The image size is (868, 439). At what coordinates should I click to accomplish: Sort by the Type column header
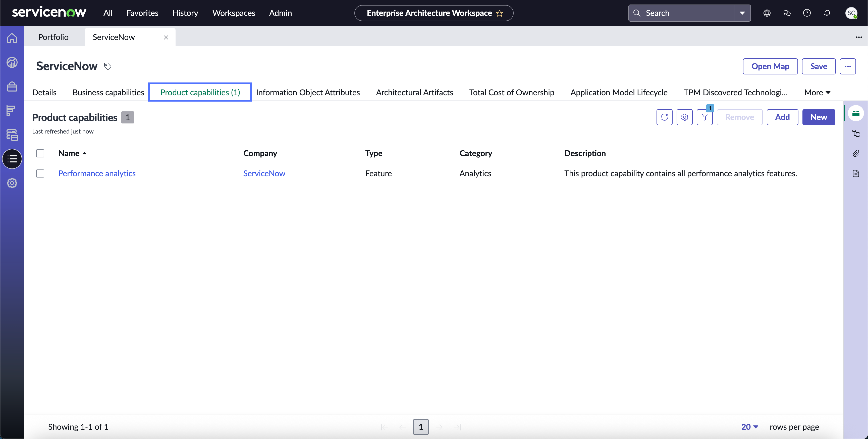click(374, 153)
